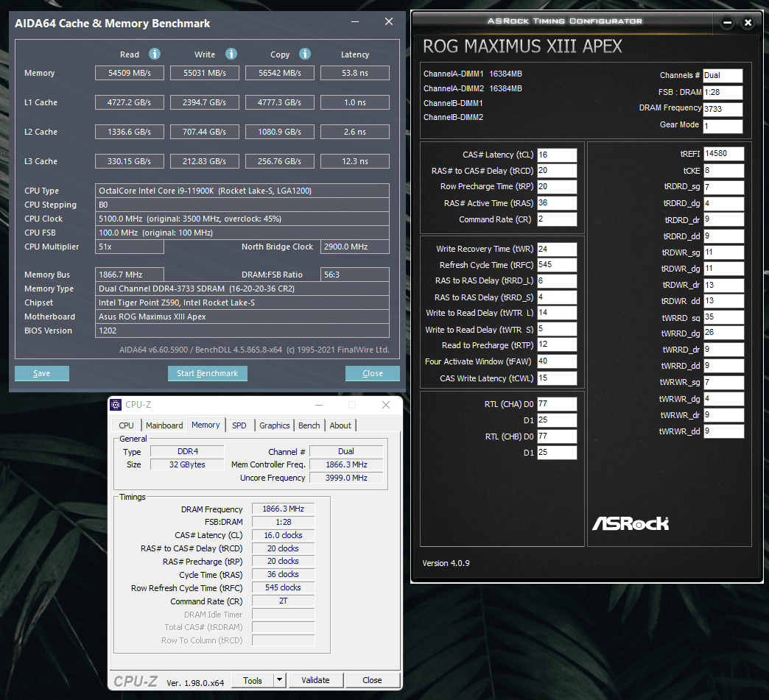Click the Memory Latency value 53.8 ns
This screenshot has height=700, width=769.
(355, 73)
